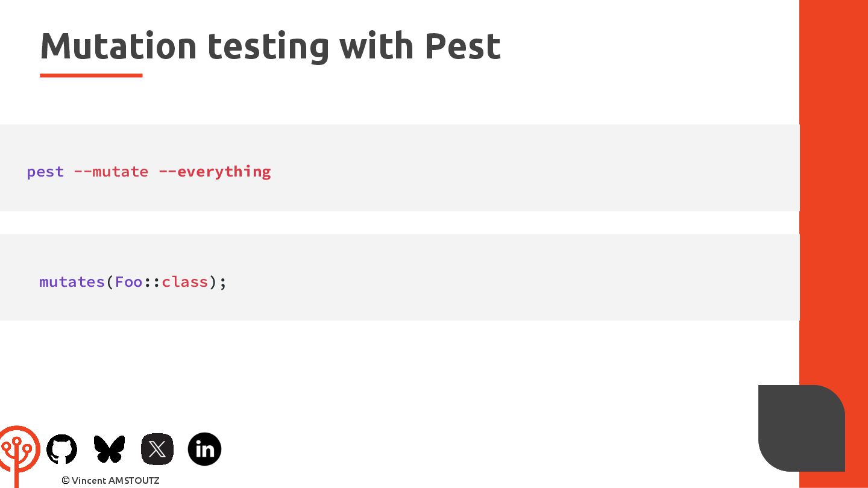
Task: Click the orange underline below the title
Action: pos(91,75)
